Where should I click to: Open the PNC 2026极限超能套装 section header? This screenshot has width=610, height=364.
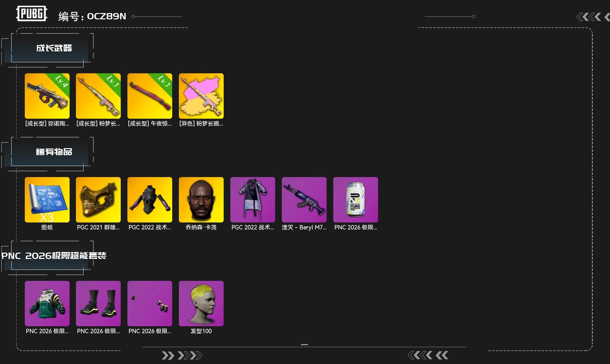54,255
